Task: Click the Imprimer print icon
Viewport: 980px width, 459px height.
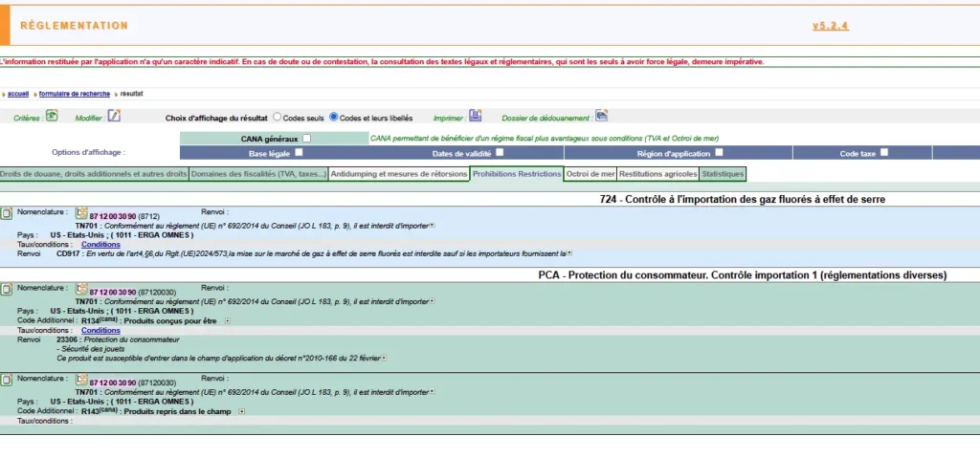Action: click(475, 116)
